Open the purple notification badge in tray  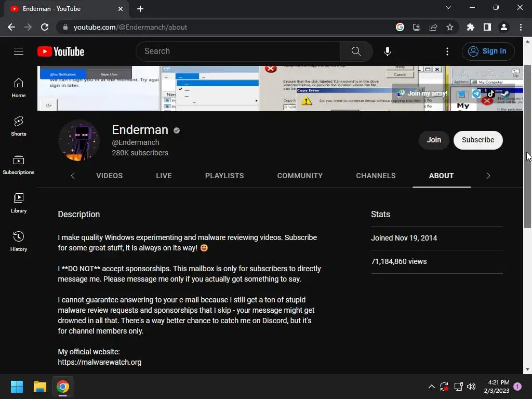pyautogui.click(x=517, y=387)
